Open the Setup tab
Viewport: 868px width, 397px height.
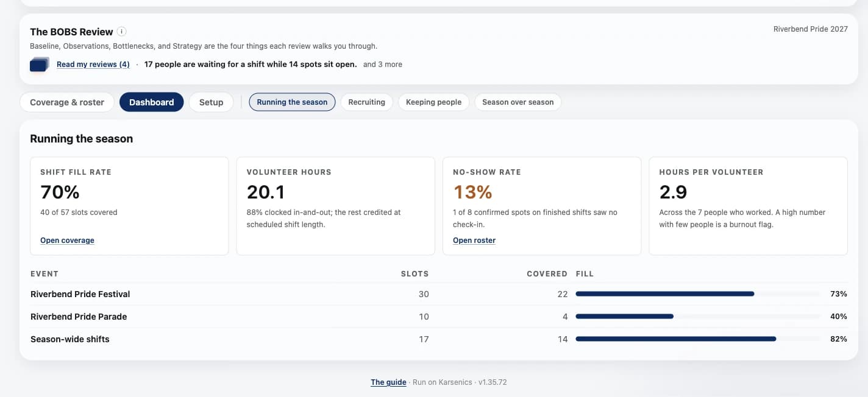(212, 102)
